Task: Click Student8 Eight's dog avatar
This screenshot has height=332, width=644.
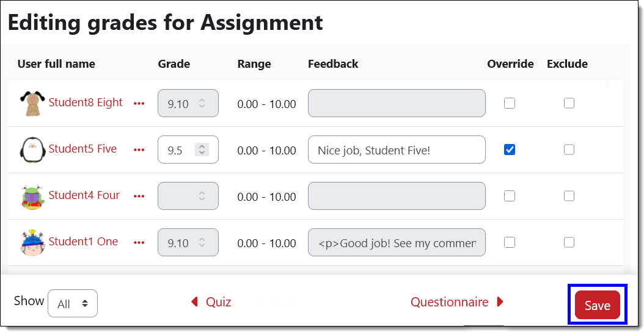Action: 32,103
